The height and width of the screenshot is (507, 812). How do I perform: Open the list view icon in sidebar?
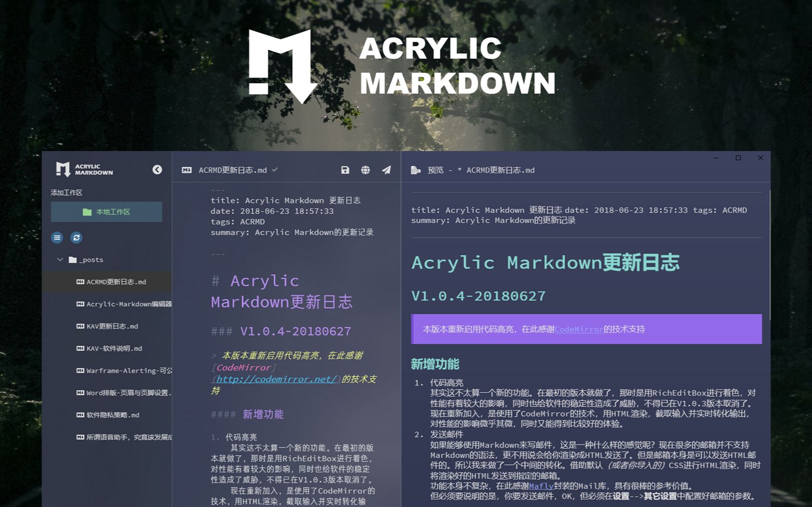tap(57, 237)
